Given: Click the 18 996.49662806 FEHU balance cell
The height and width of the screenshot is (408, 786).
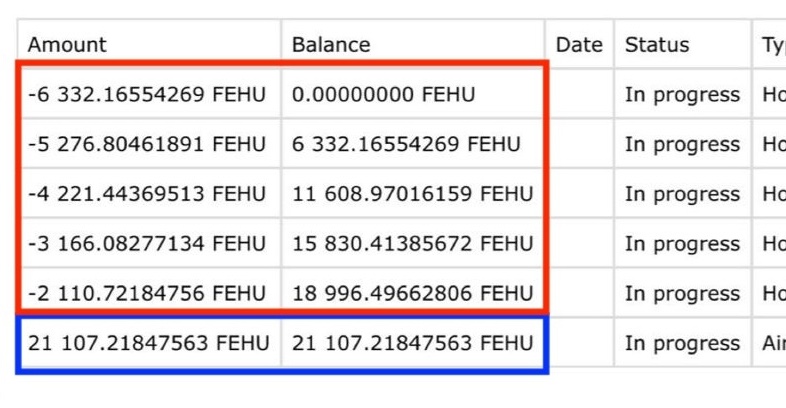Looking at the screenshot, I should click(x=413, y=293).
